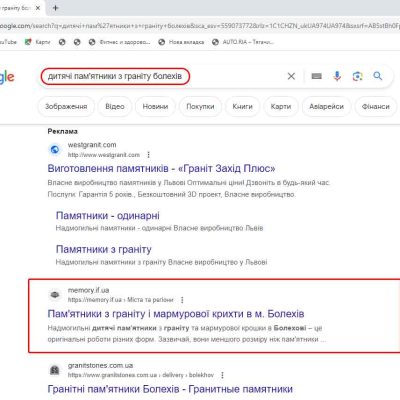
Task: Switch to Зображення results tab
Action: [66, 107]
